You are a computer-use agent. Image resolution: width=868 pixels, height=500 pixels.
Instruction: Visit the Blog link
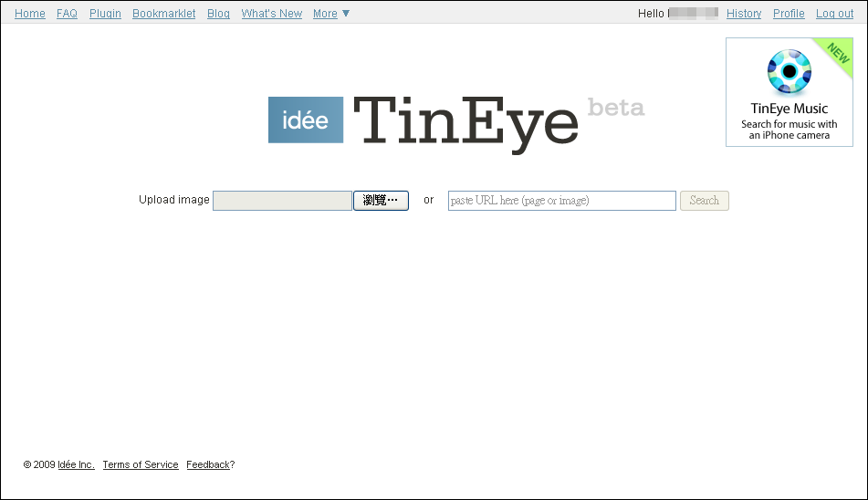pyautogui.click(x=218, y=14)
